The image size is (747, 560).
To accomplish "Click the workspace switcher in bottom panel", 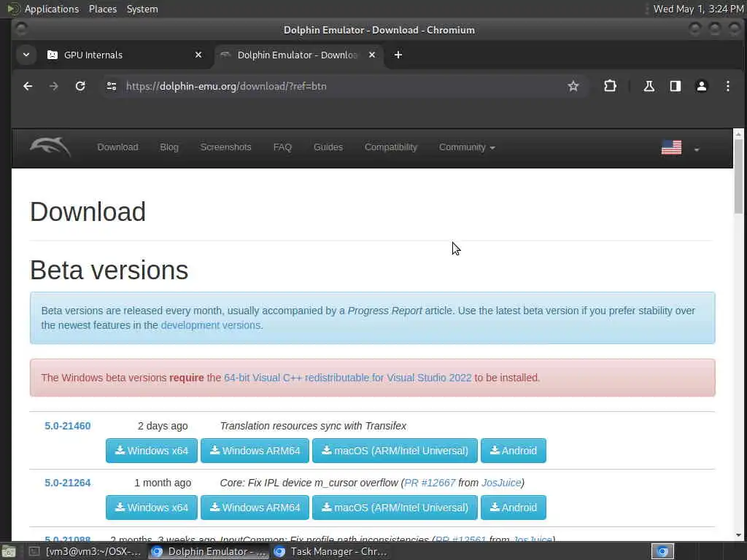I will [662, 551].
